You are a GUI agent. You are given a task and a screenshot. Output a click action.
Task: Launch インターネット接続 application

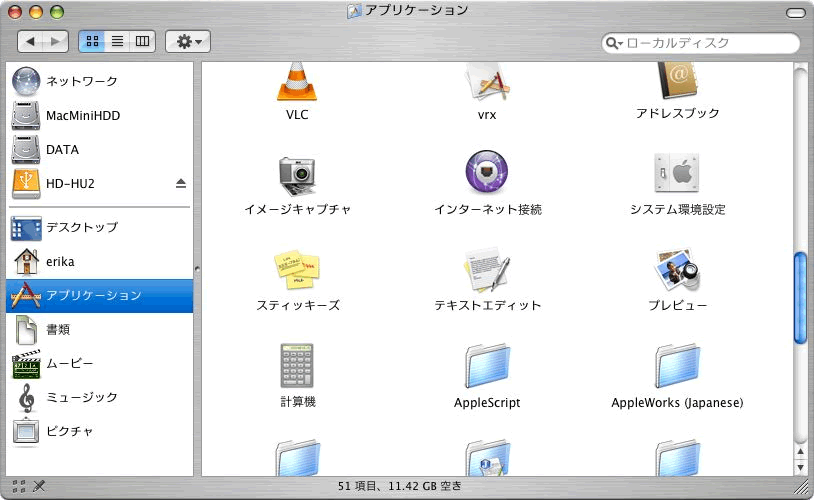tap(487, 173)
